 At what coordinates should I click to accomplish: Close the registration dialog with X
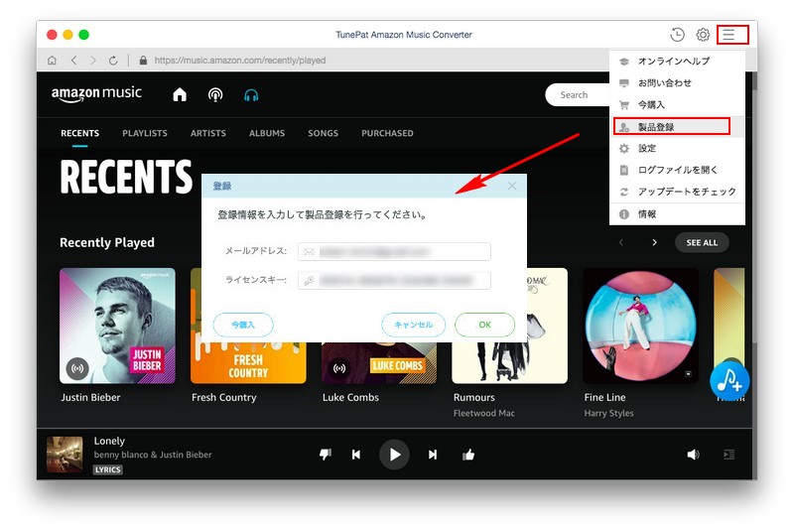[x=512, y=186]
